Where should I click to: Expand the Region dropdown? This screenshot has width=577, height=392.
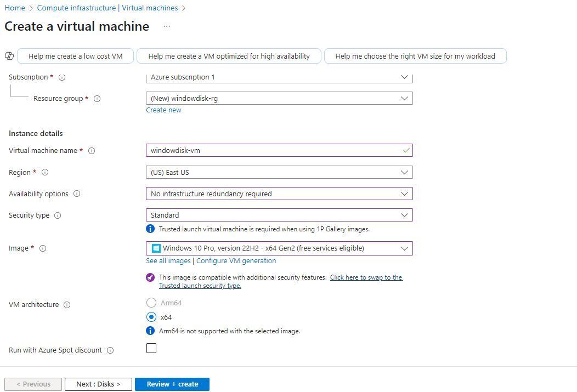coord(279,172)
